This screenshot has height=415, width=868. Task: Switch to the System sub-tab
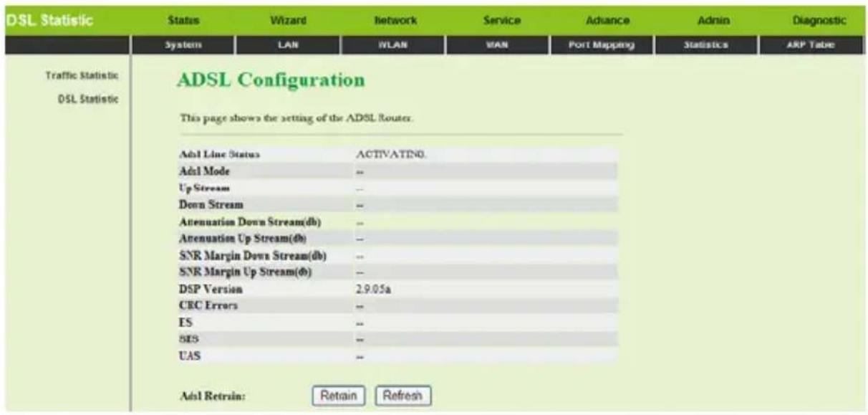(x=185, y=45)
